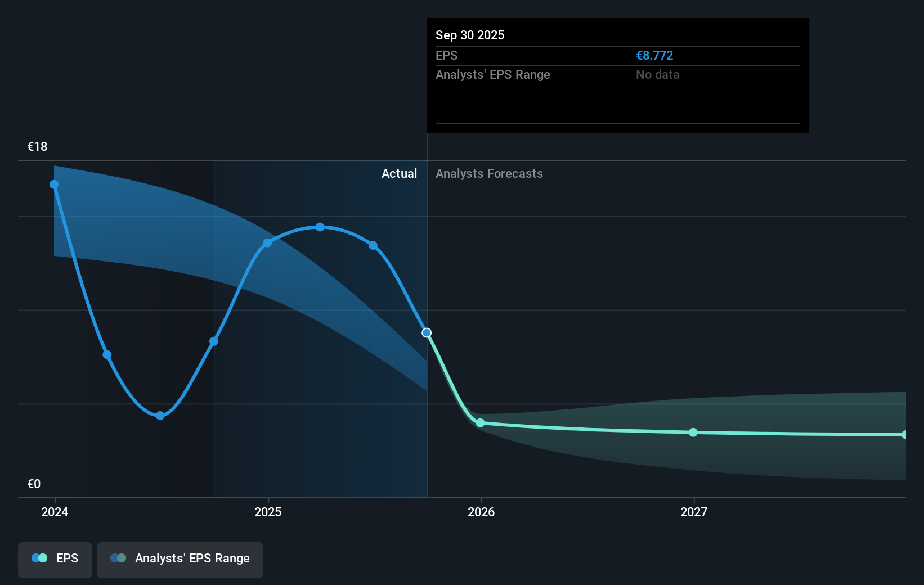Toggle the Analysts' EPS Range visibility

(x=180, y=559)
